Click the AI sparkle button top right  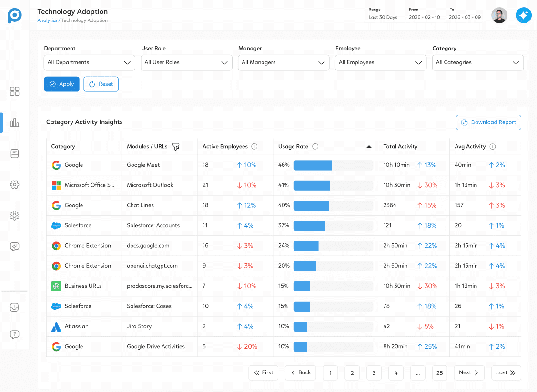point(523,15)
